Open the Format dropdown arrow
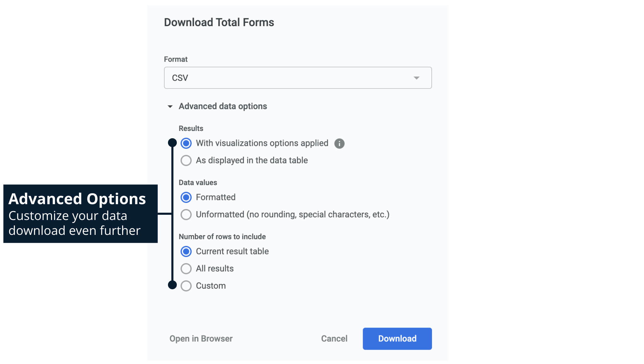Screen dimensions: 644x364 tap(416, 78)
